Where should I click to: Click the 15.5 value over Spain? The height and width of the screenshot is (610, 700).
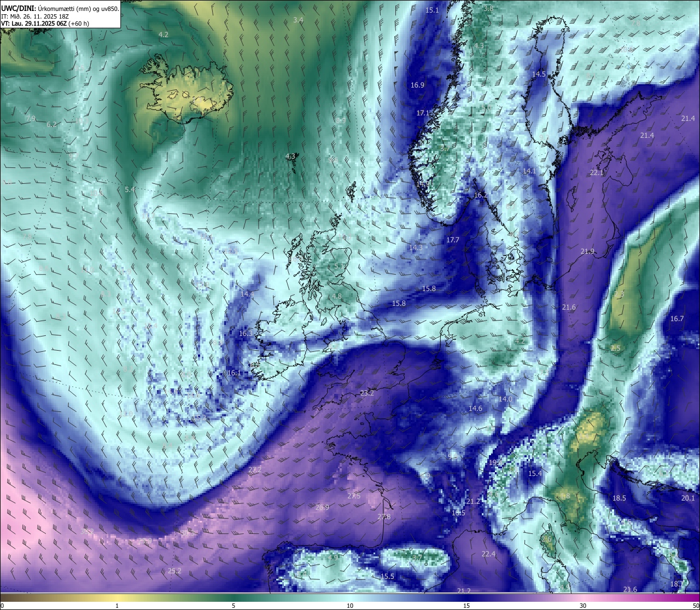tap(387, 576)
